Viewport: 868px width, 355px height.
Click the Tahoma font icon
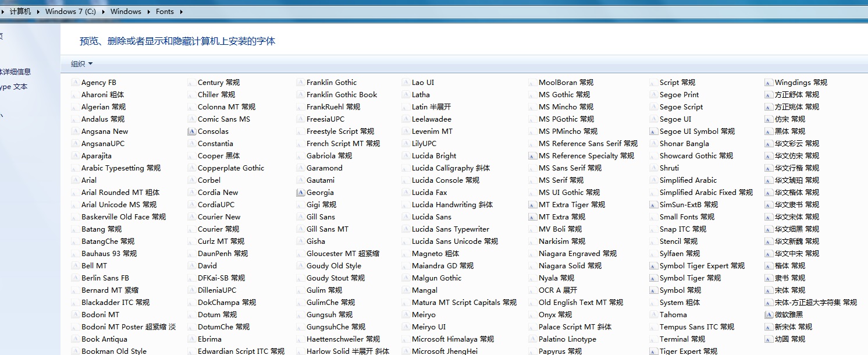click(653, 315)
